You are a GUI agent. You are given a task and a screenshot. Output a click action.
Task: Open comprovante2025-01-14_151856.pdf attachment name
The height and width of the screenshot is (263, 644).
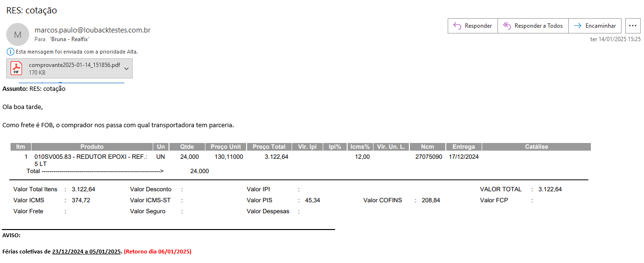(74, 65)
